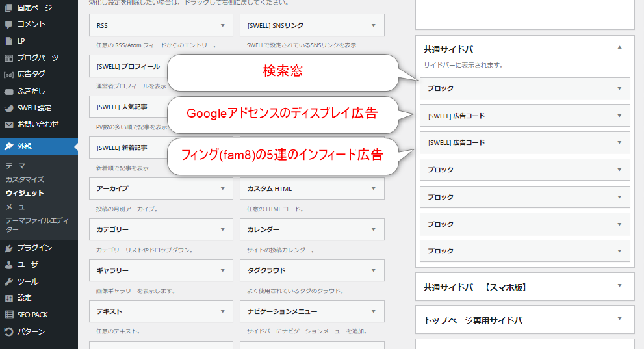Select the カレンダー widget
This screenshot has height=349, width=644.
[x=312, y=229]
